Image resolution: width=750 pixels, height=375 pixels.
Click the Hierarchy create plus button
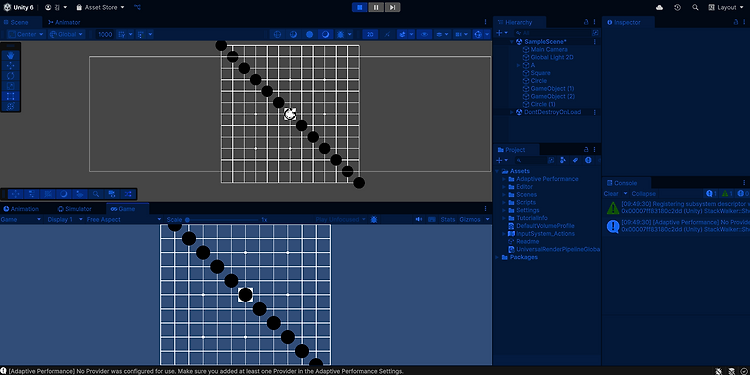tap(499, 33)
